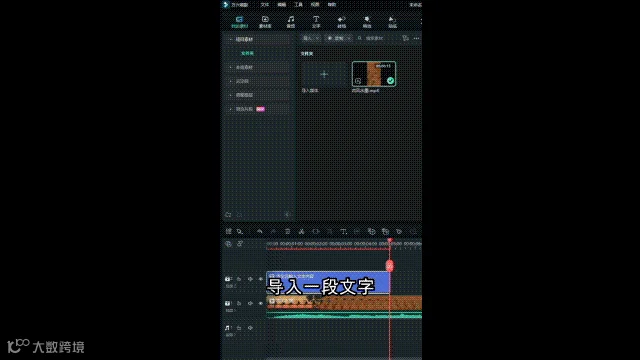This screenshot has height=360, width=640.
Task: Click the Redo arrow in timeline toolbar
Action: (273, 231)
